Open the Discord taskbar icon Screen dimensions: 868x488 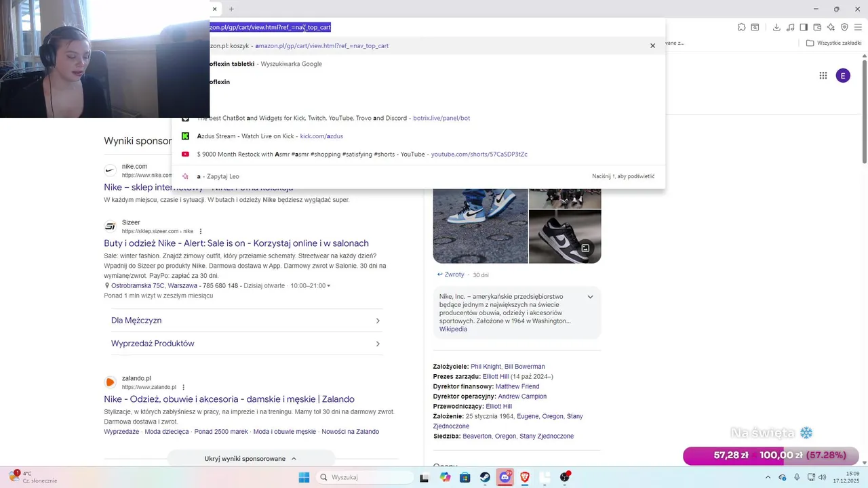tap(505, 477)
